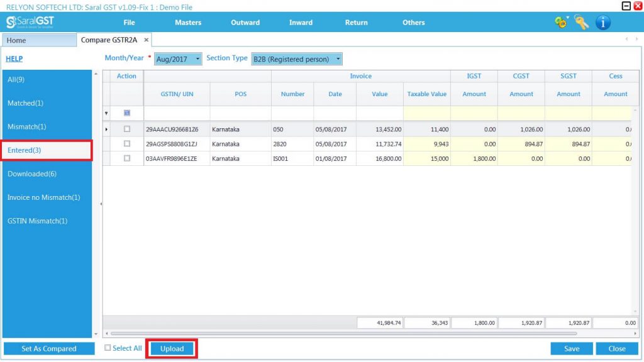Click the key license icon
The width and height of the screenshot is (644, 362).
[x=581, y=22]
